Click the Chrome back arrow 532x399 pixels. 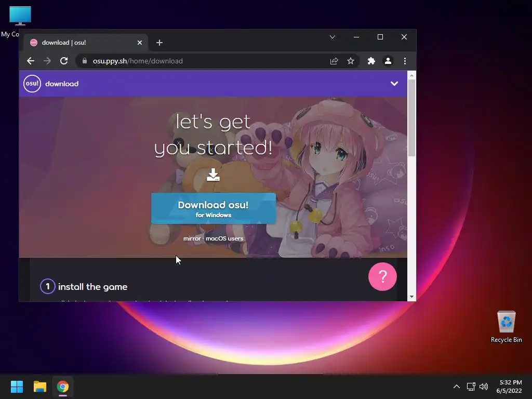(31, 61)
